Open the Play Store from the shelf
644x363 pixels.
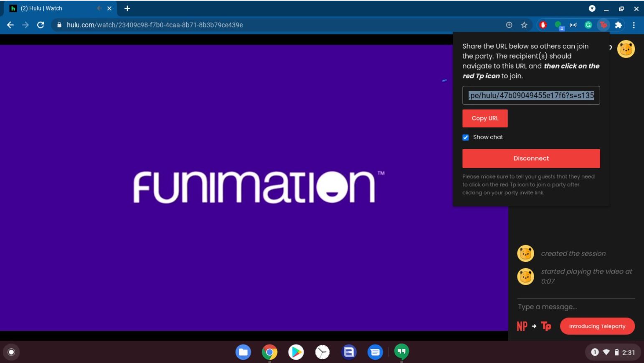(x=296, y=352)
